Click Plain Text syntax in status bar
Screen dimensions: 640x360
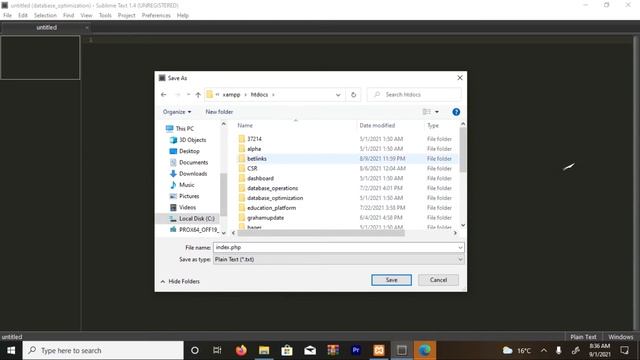pyautogui.click(x=583, y=337)
